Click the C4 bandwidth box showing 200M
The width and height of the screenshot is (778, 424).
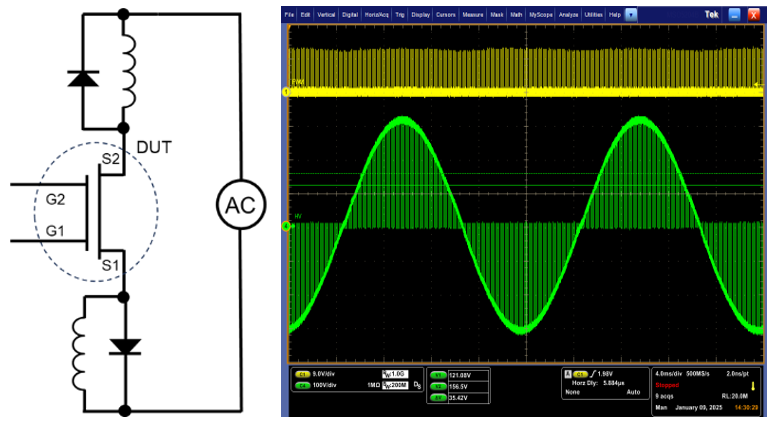click(395, 385)
